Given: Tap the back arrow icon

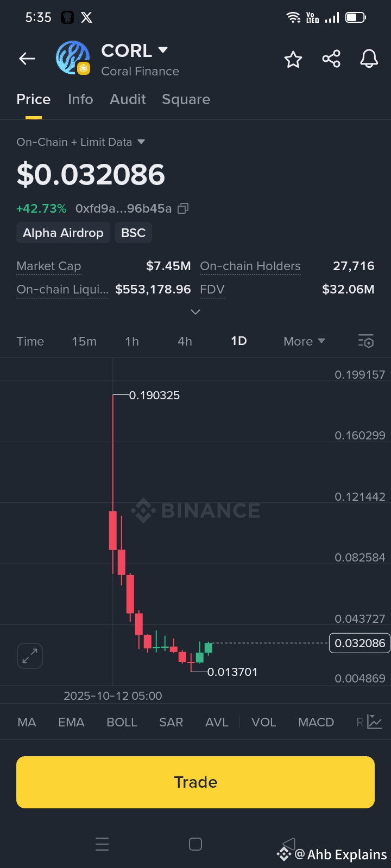Looking at the screenshot, I should (x=27, y=59).
